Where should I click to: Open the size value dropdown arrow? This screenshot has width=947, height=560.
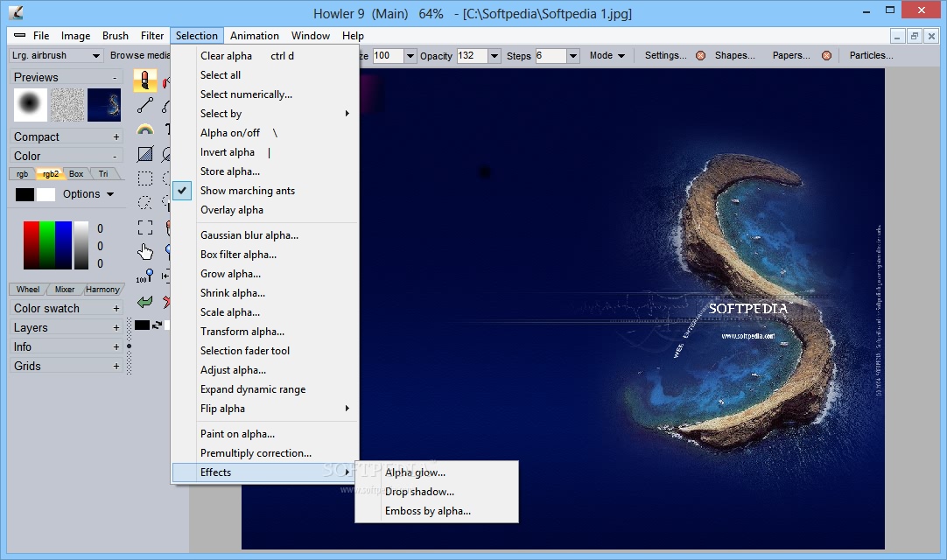click(x=410, y=56)
